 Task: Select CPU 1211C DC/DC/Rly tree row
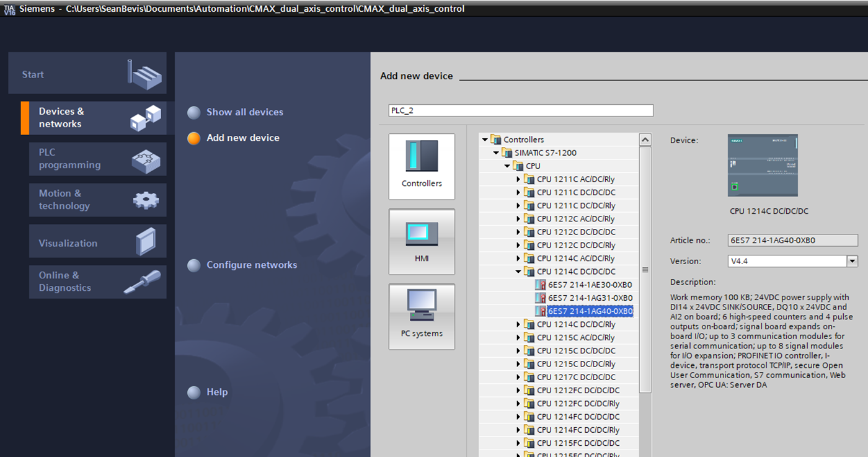(576, 205)
